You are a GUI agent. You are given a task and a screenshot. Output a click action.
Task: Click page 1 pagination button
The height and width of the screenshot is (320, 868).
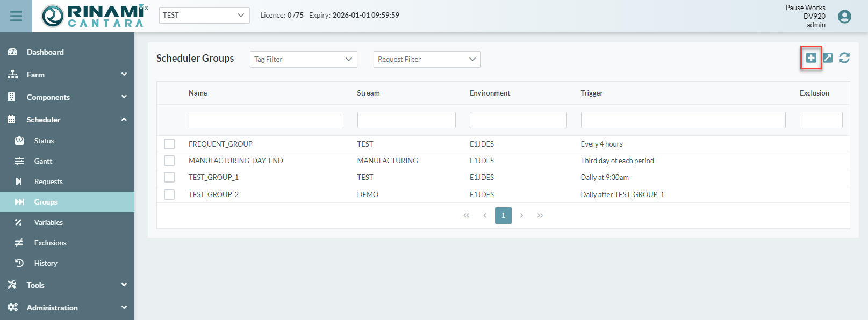tap(503, 215)
